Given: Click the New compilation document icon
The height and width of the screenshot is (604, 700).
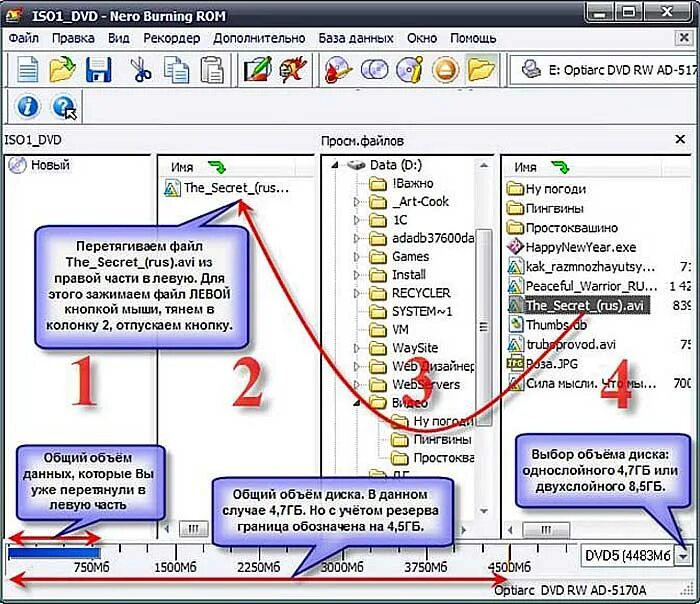Looking at the screenshot, I should (27, 70).
